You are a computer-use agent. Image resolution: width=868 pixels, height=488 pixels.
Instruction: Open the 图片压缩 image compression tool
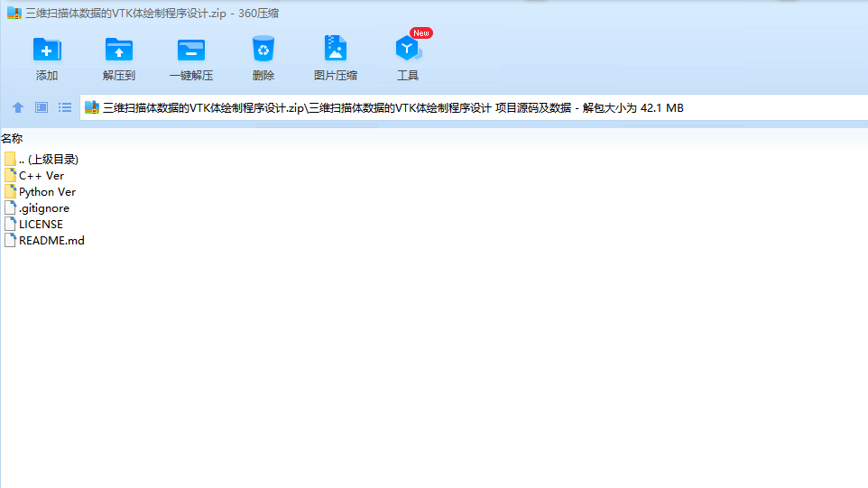click(336, 49)
